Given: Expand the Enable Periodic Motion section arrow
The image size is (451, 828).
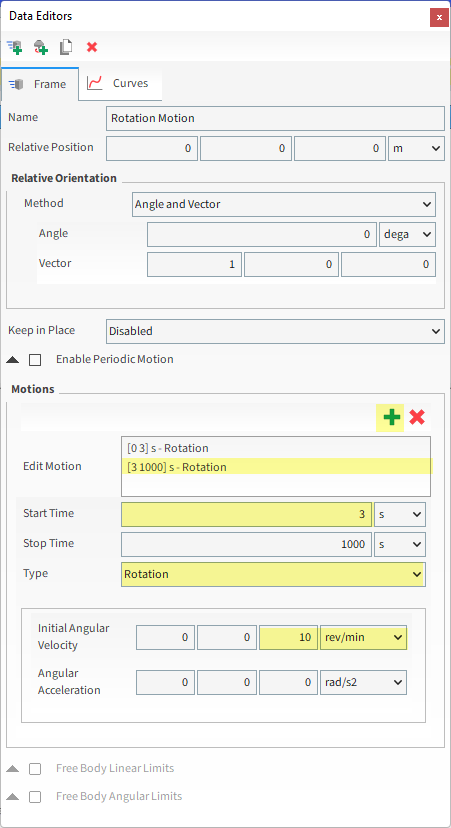Looking at the screenshot, I should 13,360.
